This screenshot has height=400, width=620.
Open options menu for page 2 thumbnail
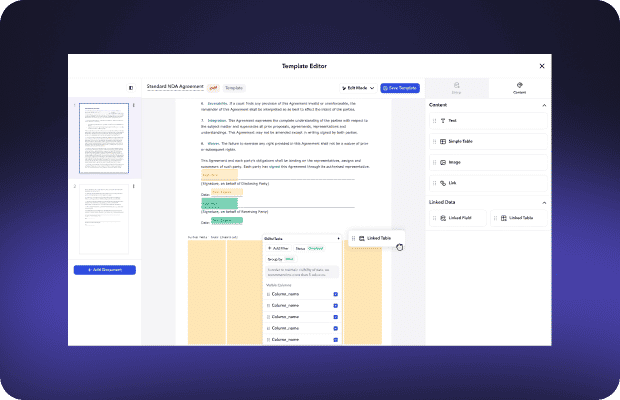134,186
